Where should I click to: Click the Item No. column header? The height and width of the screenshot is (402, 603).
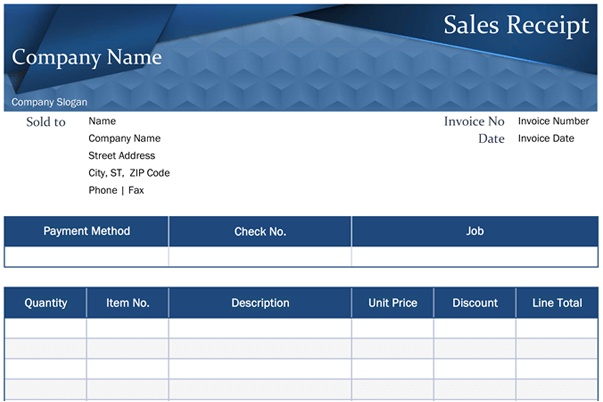[x=127, y=303]
